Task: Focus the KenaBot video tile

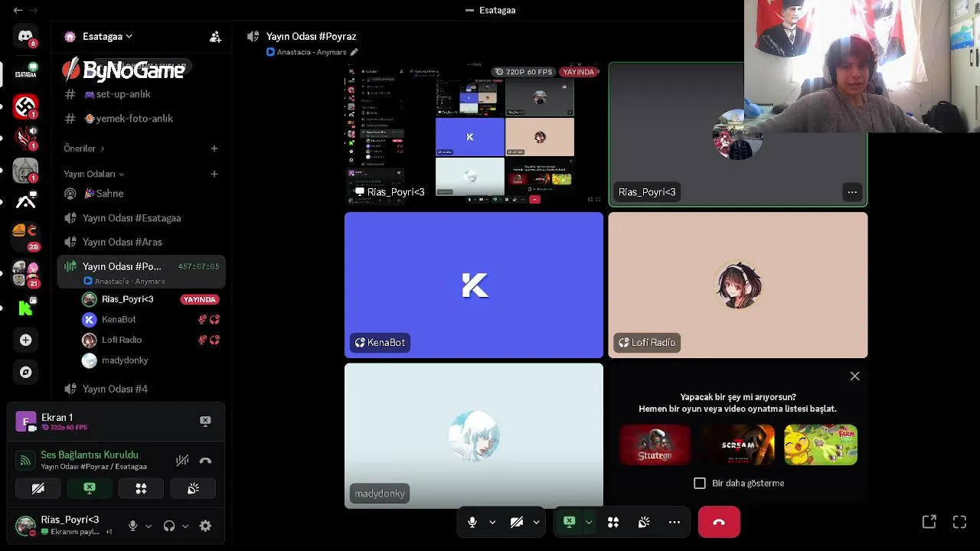Action: (x=474, y=285)
